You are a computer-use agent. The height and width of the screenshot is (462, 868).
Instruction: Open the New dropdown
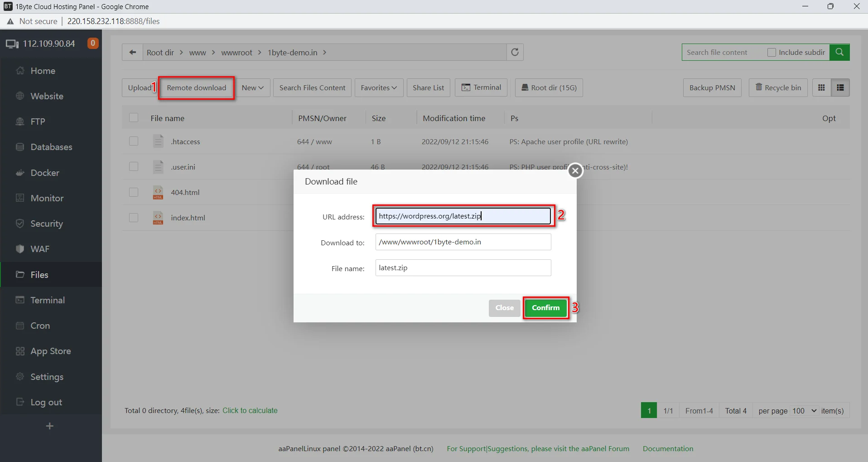(253, 88)
